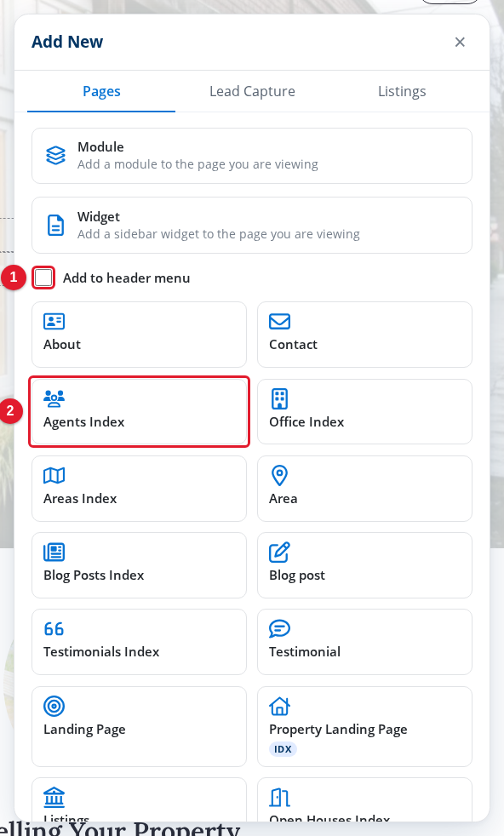Click 'Add a module to the page you are viewing'
Screen dimensions: 504x836
click(198, 164)
